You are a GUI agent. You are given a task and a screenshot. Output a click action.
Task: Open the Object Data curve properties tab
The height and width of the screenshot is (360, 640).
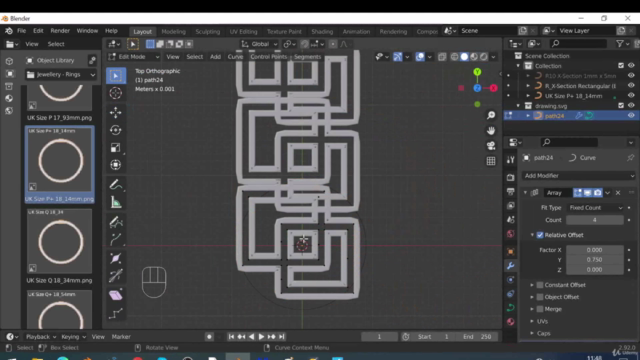click(511, 308)
